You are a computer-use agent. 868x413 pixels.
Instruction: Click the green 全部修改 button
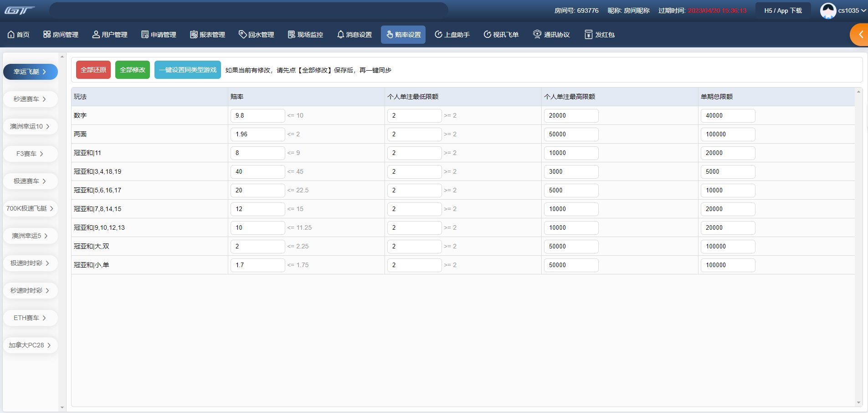(x=133, y=70)
